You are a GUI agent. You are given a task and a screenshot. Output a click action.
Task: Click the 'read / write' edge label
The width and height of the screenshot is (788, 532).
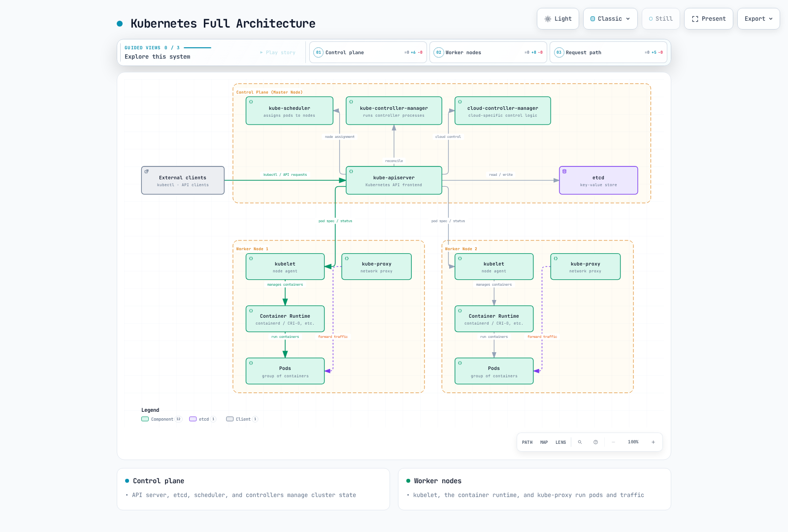pyautogui.click(x=501, y=175)
